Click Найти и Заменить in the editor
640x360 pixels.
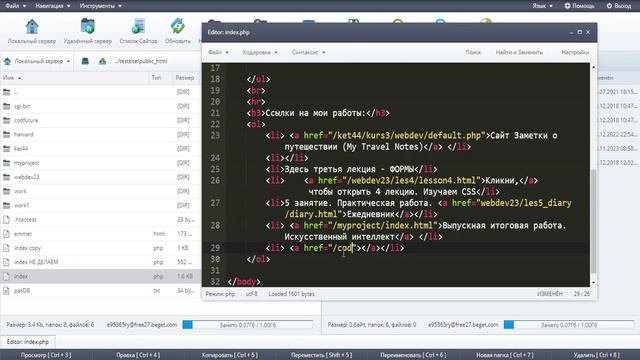pos(519,52)
